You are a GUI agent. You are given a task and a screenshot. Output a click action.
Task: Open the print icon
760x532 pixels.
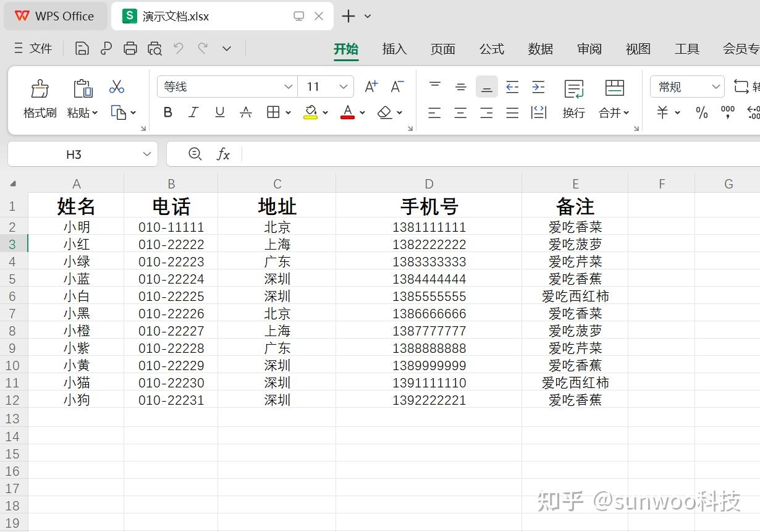130,48
